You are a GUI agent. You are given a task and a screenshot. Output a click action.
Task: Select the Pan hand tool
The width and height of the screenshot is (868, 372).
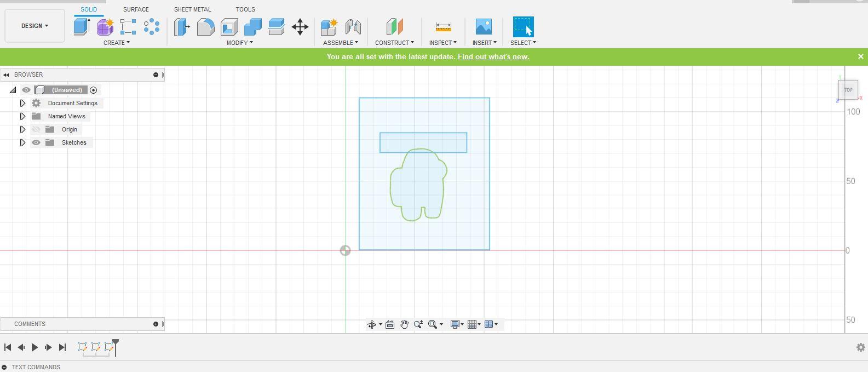click(404, 324)
